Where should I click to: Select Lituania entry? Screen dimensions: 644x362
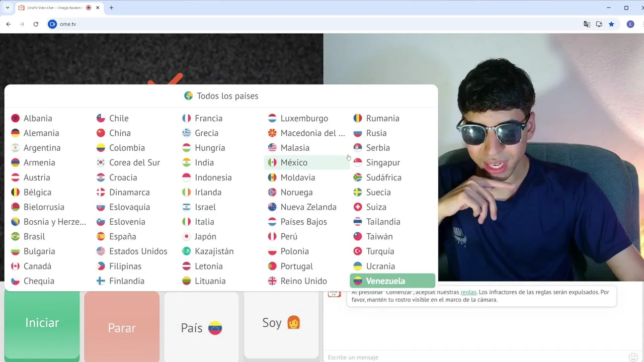[x=221, y=281]
